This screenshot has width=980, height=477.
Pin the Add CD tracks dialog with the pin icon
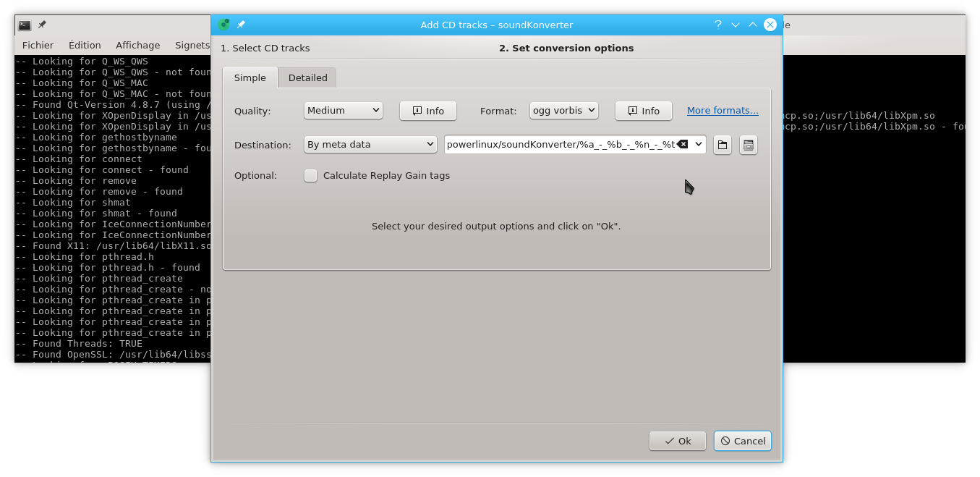tap(241, 25)
